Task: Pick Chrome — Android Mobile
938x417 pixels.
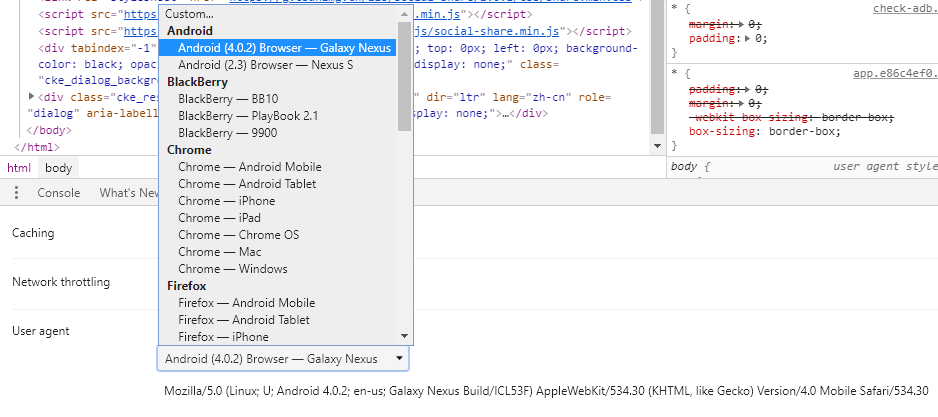Action: click(x=278, y=167)
